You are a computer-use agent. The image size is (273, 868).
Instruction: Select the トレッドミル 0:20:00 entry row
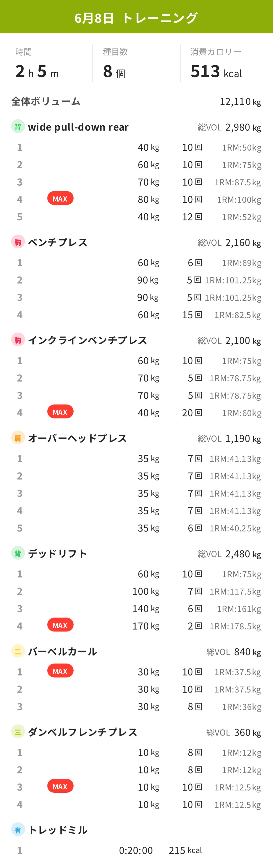136,851
